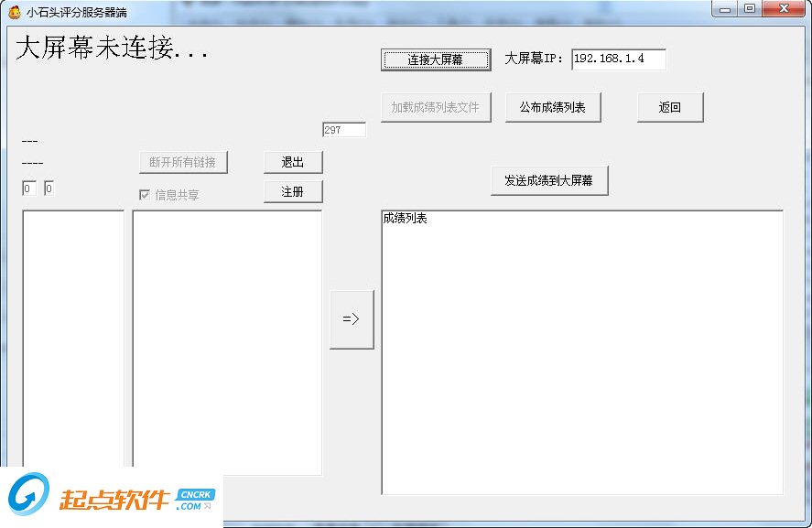Click the 连接大屏幕 connect button
This screenshot has width=812, height=528.
pyautogui.click(x=436, y=59)
